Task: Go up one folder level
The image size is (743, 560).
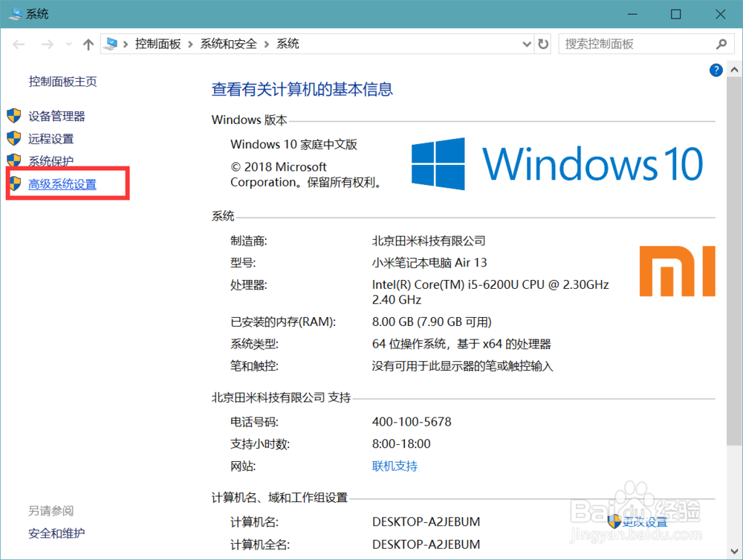Action: tap(88, 45)
